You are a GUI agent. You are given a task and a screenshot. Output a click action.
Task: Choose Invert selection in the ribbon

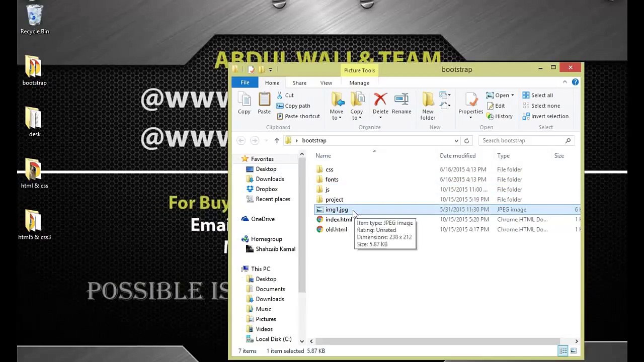[545, 116]
